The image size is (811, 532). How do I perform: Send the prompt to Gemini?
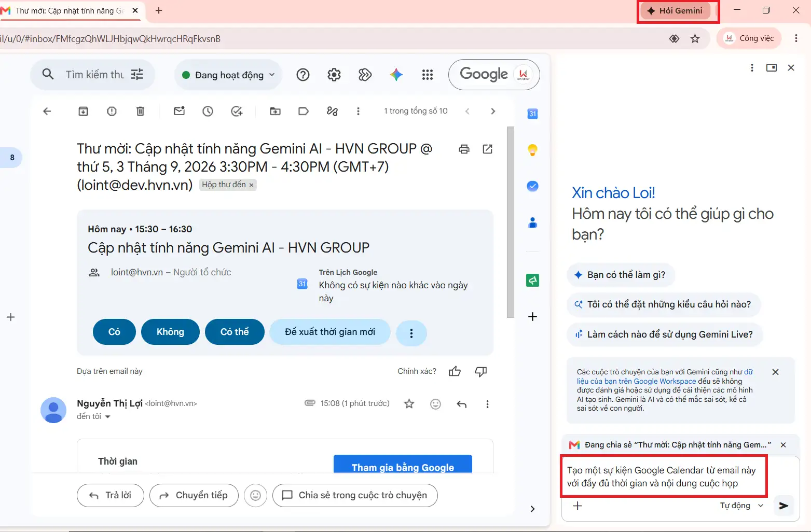784,506
